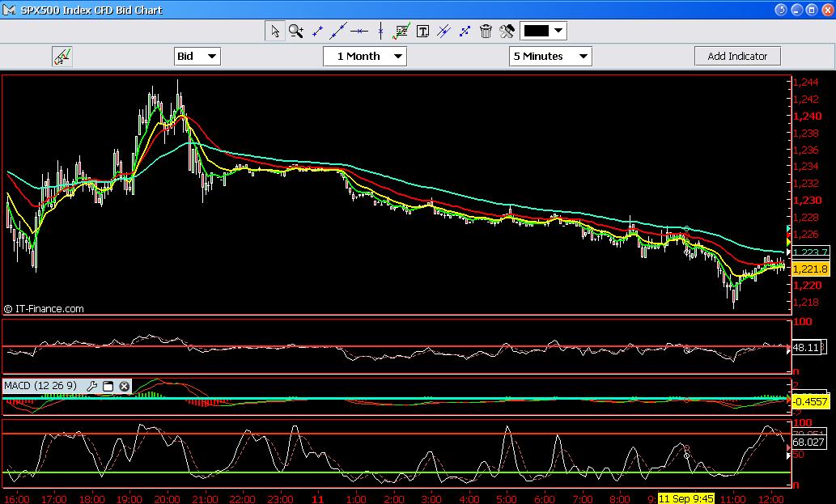
Task: Open the wrench and hammer settings tool
Action: click(507, 31)
